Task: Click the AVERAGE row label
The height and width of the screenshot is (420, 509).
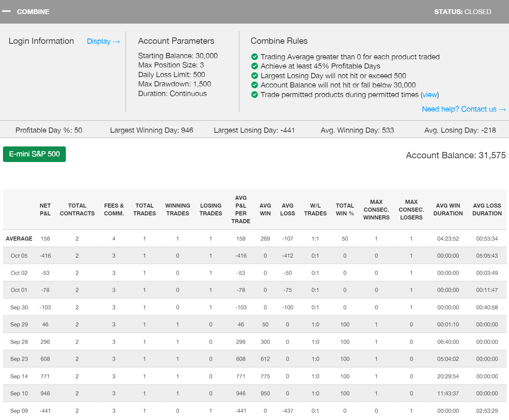Action: [x=19, y=239]
